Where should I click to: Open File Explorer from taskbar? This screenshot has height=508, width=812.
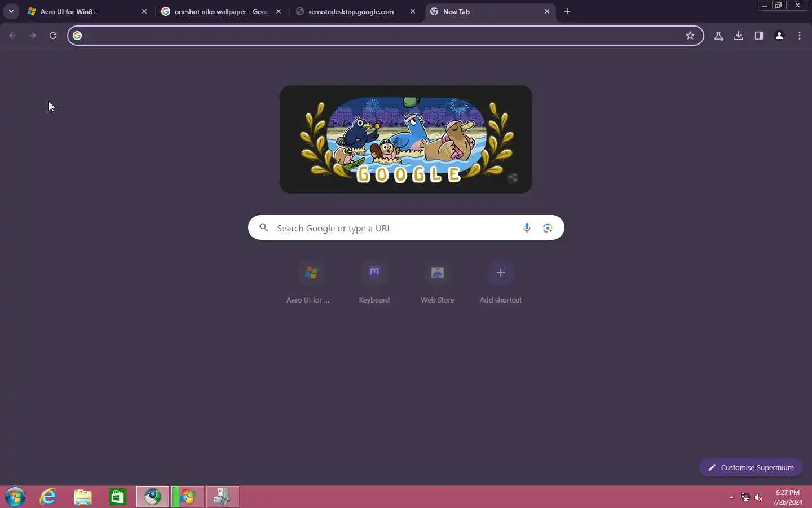(x=83, y=497)
